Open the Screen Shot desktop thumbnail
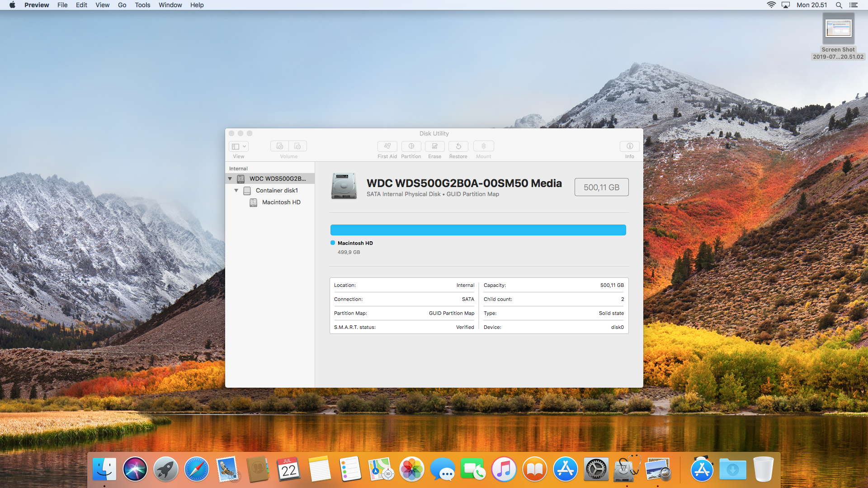868x488 pixels. point(838,29)
